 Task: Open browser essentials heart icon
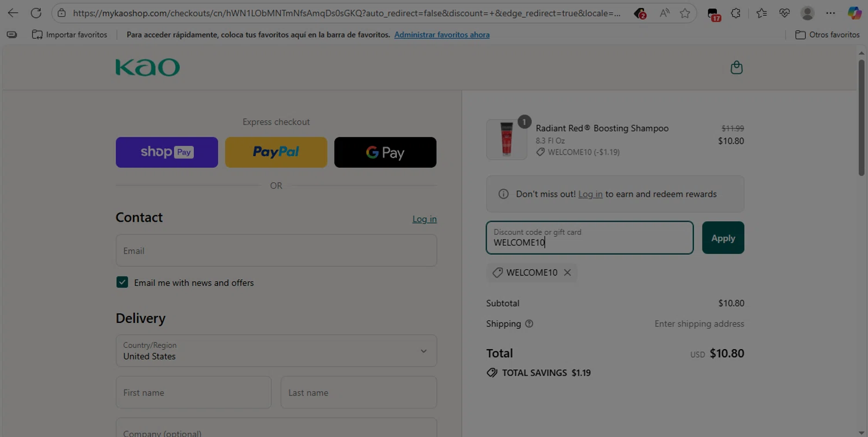(x=785, y=13)
